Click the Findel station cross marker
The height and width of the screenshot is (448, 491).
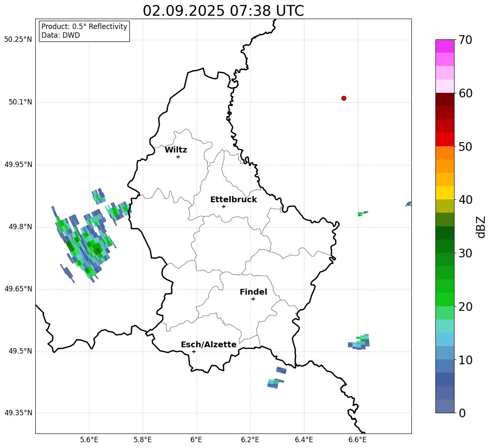click(253, 299)
